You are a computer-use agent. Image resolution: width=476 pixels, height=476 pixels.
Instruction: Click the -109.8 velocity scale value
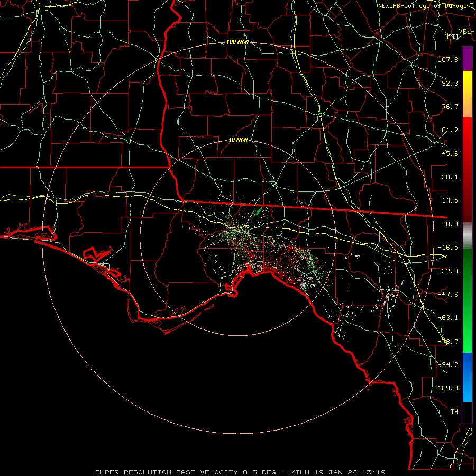coord(446,388)
